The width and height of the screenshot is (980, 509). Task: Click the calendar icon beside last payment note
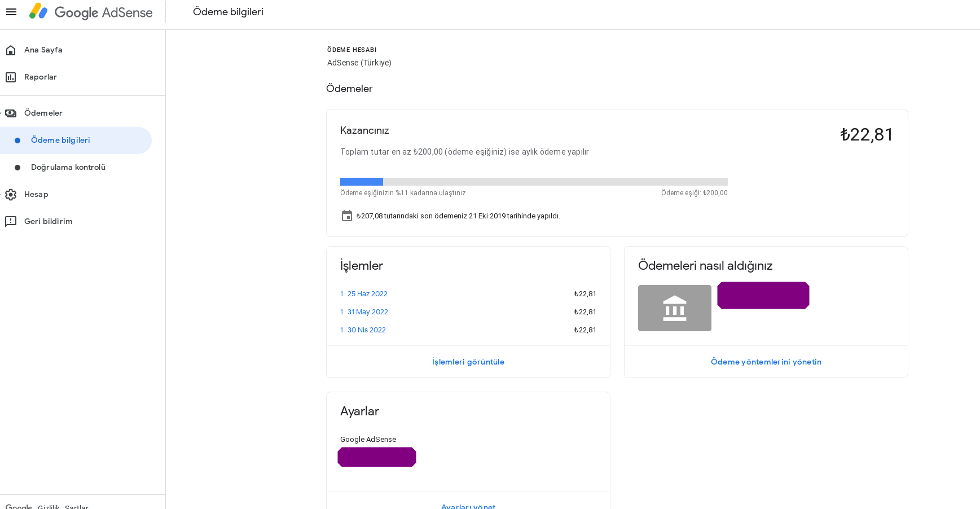347,216
